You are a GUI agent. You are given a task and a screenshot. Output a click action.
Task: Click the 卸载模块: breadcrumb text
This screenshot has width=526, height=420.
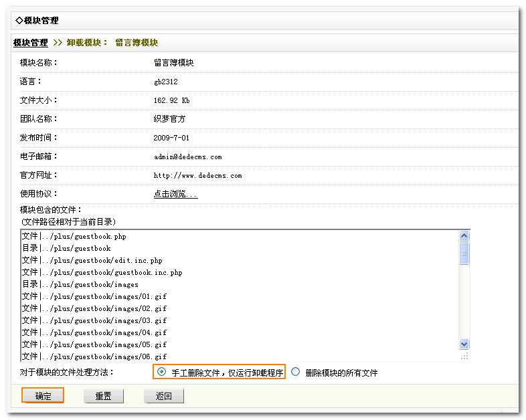[x=87, y=43]
